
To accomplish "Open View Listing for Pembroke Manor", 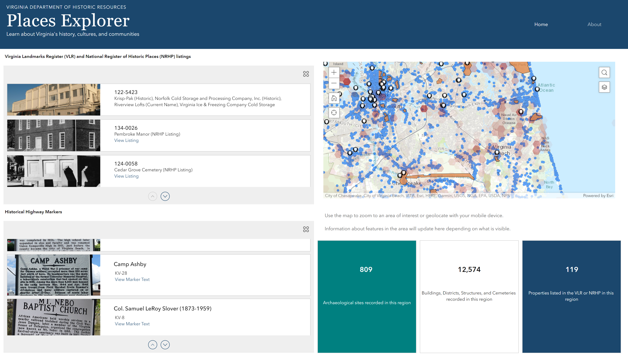I will 126,140.
